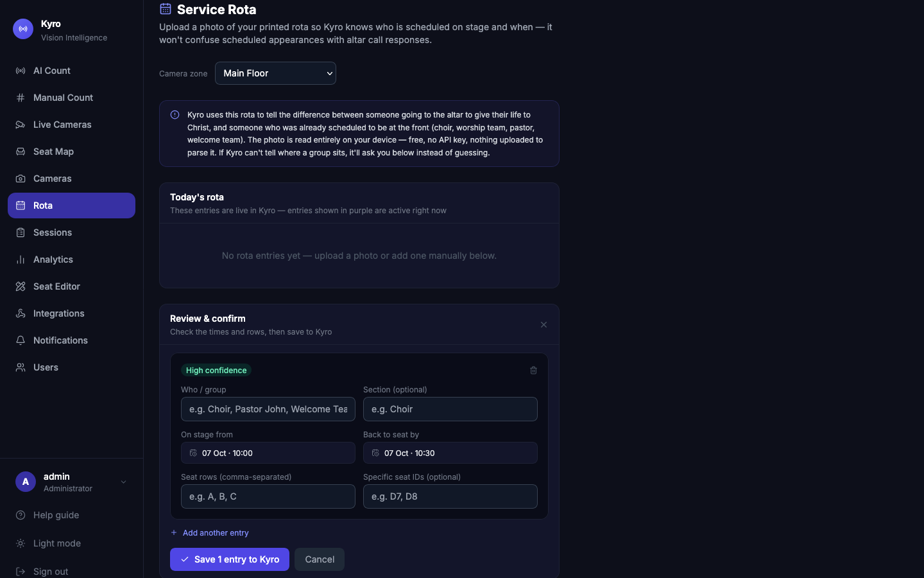This screenshot has height=578, width=924.
Task: Click the Integrations icon
Action: click(21, 313)
